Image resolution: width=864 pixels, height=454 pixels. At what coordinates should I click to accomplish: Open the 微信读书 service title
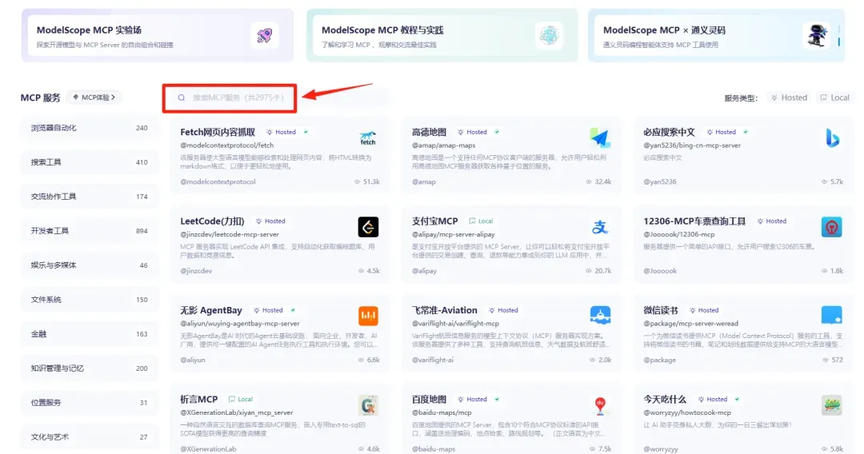[x=661, y=310]
